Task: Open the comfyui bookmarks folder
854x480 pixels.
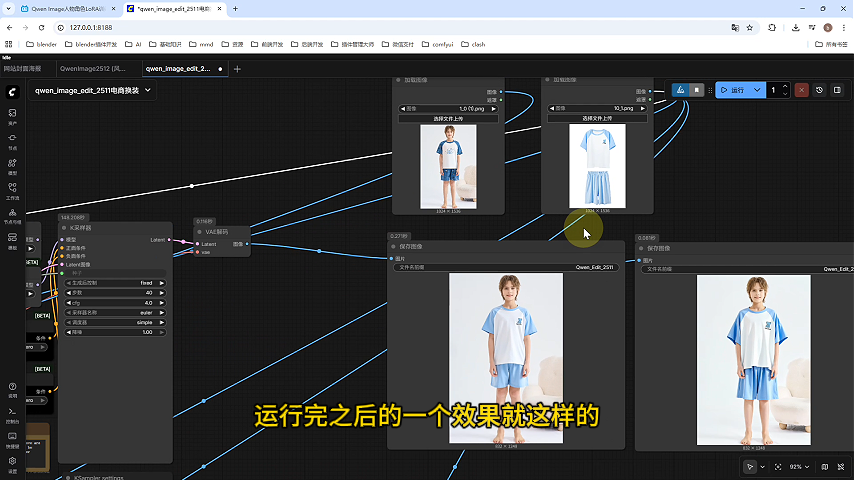Action: 437,44
